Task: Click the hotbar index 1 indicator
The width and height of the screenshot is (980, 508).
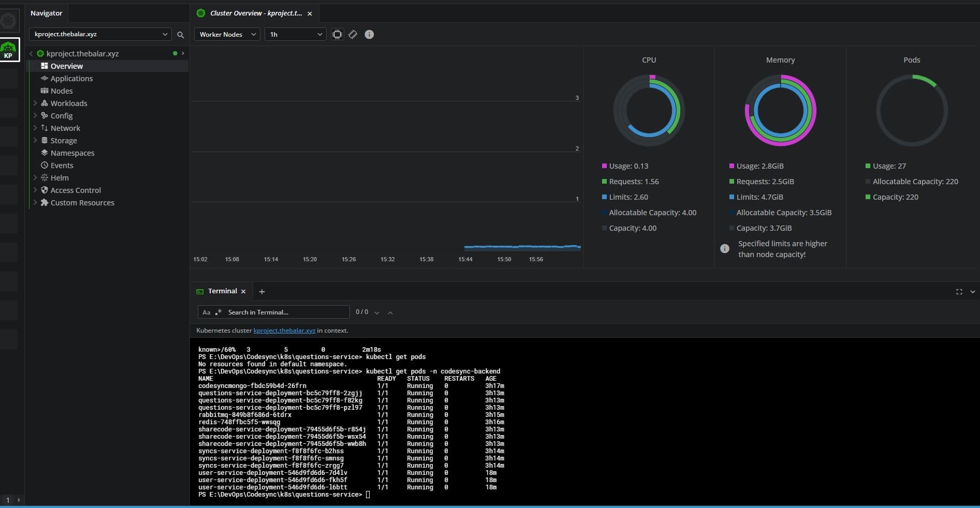Action: point(8,500)
